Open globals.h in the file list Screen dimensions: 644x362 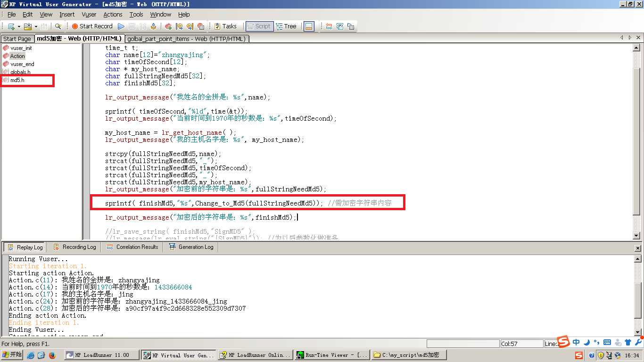click(17, 72)
